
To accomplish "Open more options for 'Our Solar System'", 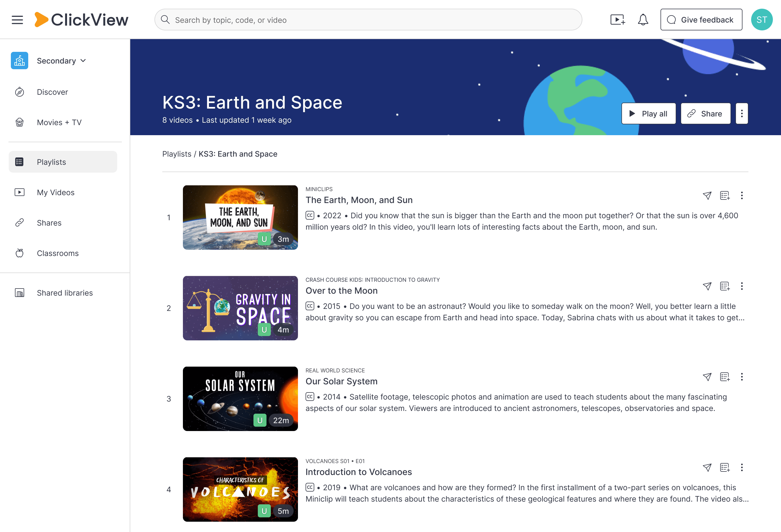I will [x=742, y=377].
